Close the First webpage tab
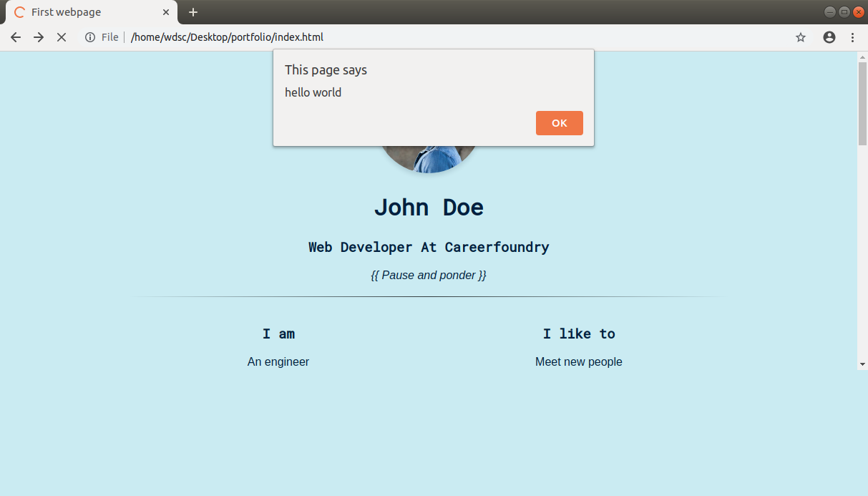This screenshot has width=868, height=496. 166,12
